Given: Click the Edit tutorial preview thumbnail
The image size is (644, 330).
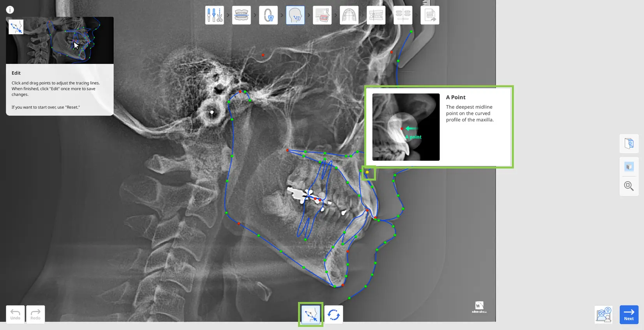Looking at the screenshot, I should pos(60,40).
